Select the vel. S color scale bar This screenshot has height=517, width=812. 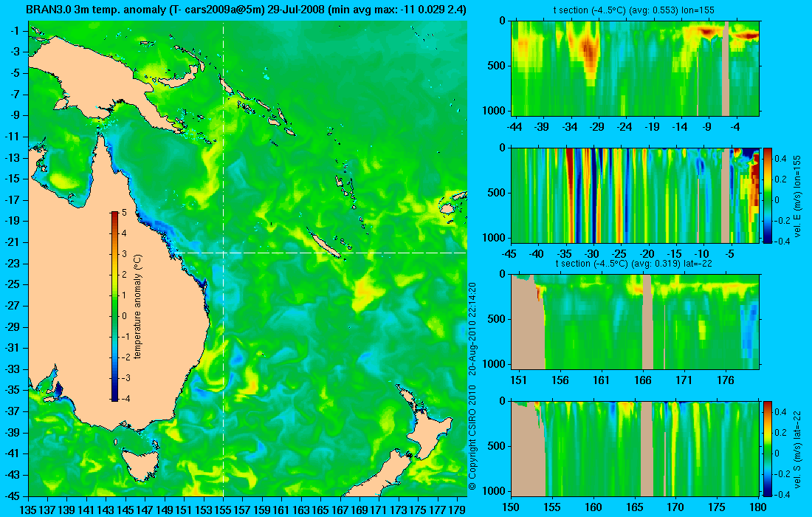[x=767, y=448]
